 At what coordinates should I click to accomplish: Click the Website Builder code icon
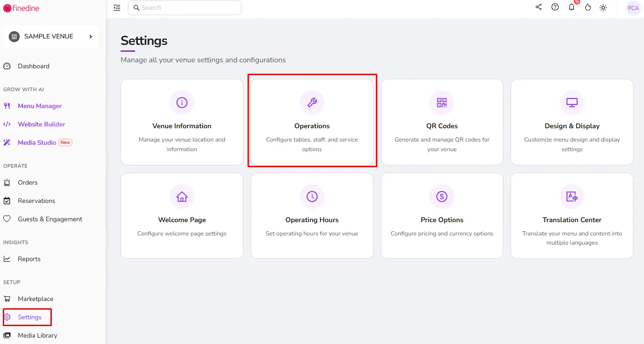7,124
